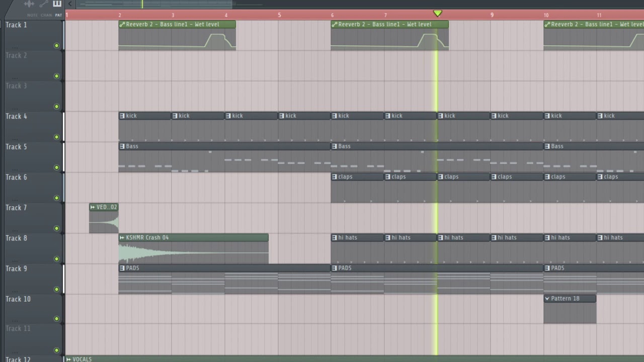644x362 pixels.
Task: Mute Track 1 using its green light
Action: (56, 46)
